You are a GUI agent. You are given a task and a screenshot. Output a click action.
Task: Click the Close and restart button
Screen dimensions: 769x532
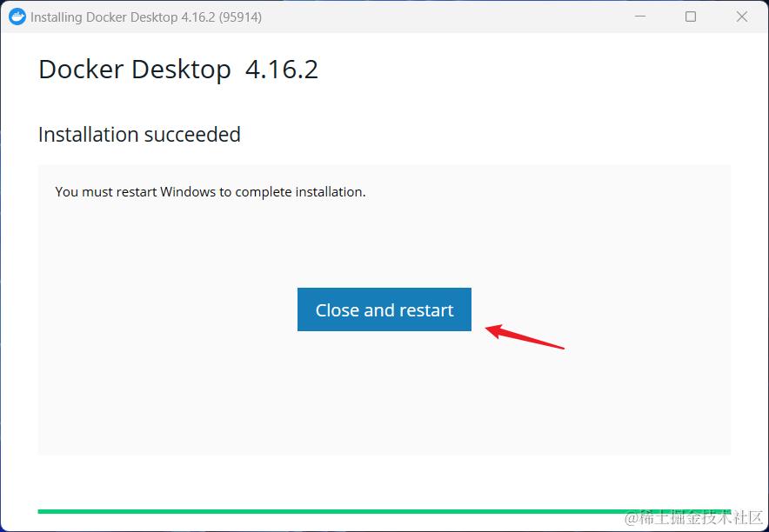[x=384, y=309]
